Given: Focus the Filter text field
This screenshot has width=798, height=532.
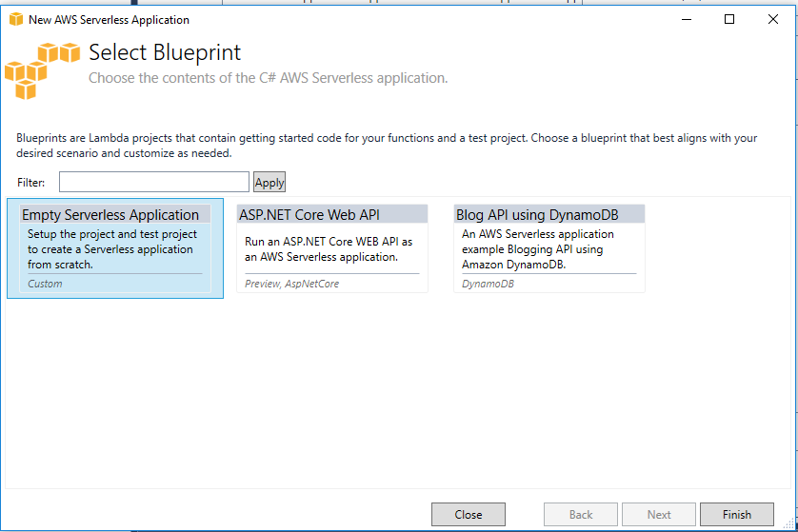Looking at the screenshot, I should pos(153,182).
